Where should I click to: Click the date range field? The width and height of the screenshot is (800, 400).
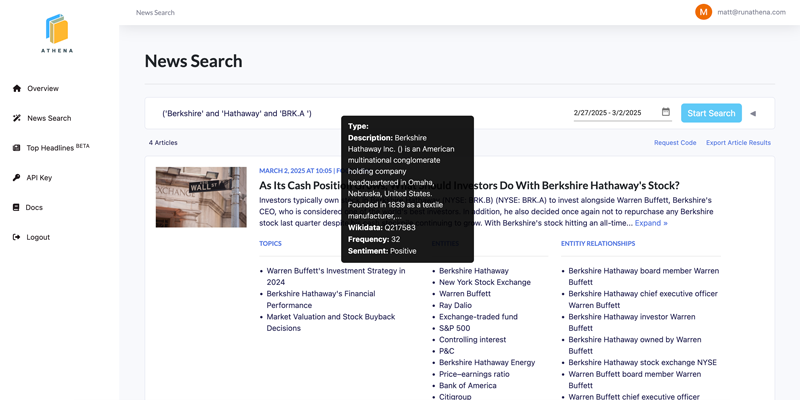622,113
